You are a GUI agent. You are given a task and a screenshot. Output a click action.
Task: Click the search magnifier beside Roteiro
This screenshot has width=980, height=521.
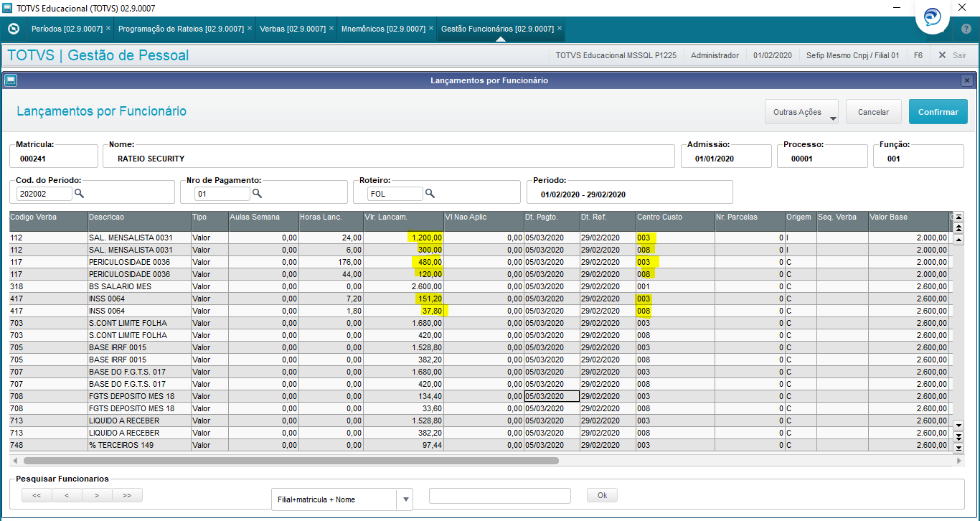[430, 194]
